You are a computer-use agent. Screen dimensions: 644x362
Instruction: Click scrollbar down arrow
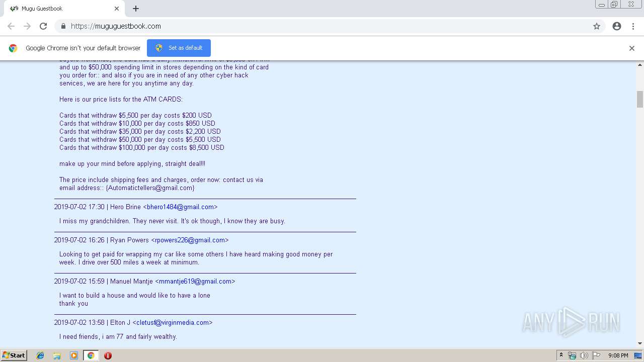point(640,343)
